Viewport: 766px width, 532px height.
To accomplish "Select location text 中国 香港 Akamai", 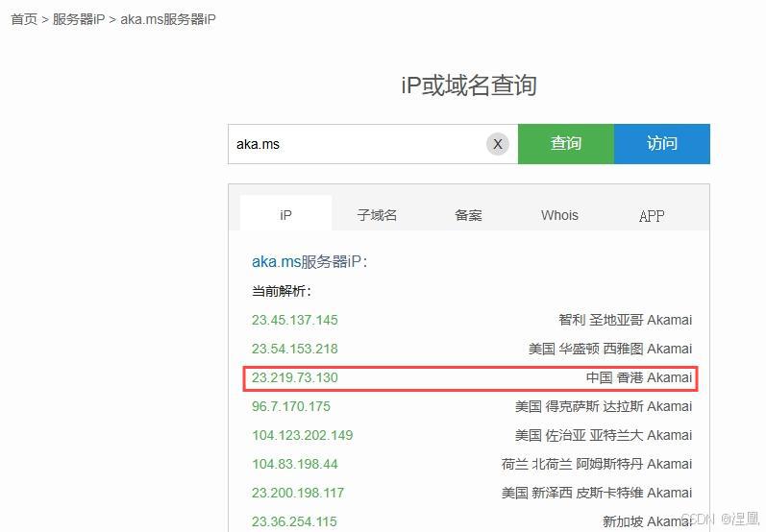I will click(x=639, y=377).
